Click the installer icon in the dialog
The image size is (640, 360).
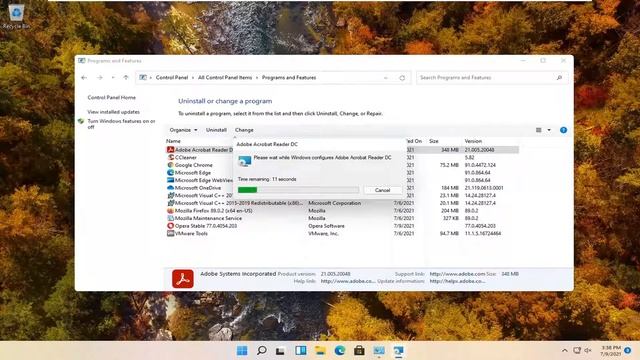click(x=244, y=161)
